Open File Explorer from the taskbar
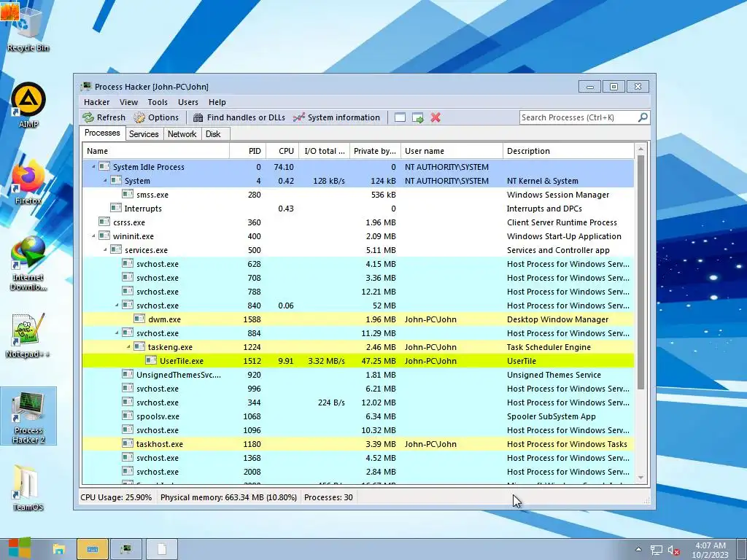The image size is (747, 560). point(58,549)
